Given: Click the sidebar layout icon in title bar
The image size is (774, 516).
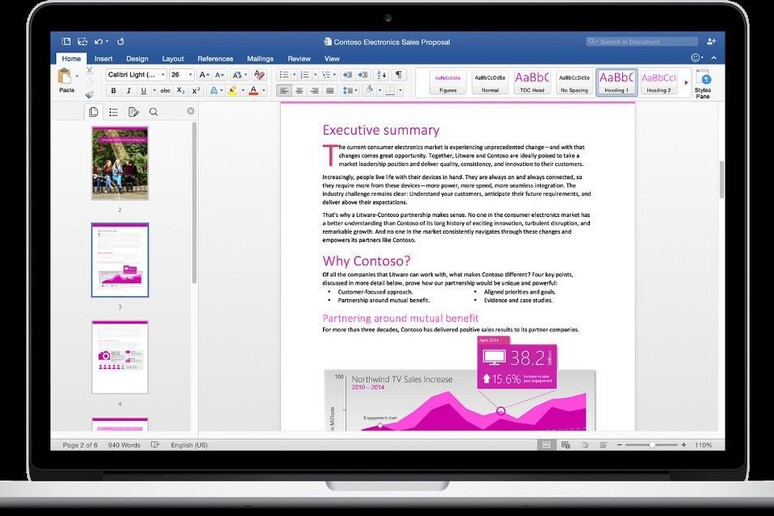Looking at the screenshot, I should 66,42.
